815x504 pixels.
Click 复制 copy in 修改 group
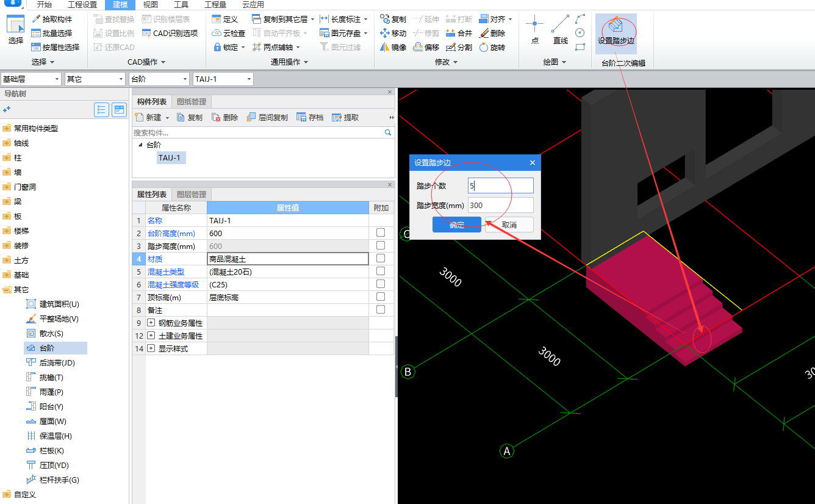point(393,20)
